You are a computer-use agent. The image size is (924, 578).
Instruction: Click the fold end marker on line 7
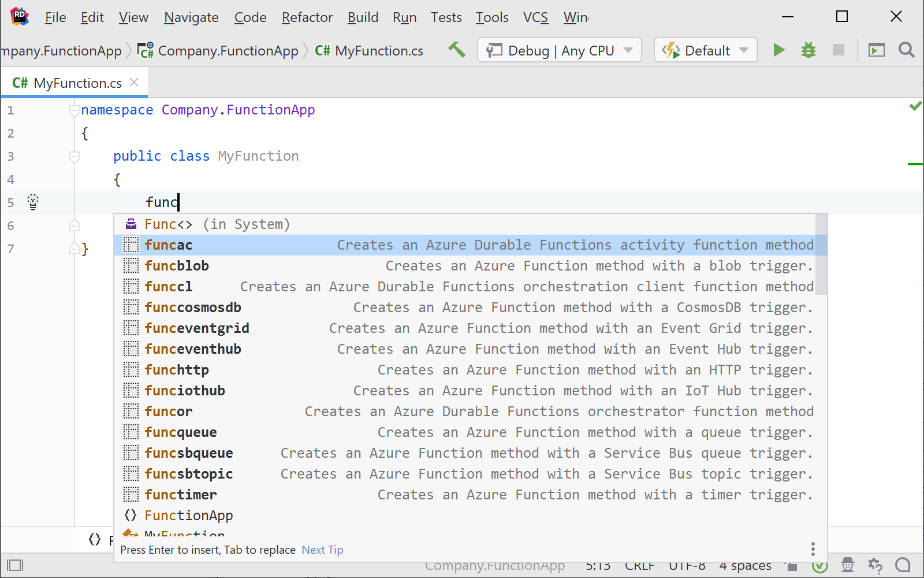[x=74, y=249]
